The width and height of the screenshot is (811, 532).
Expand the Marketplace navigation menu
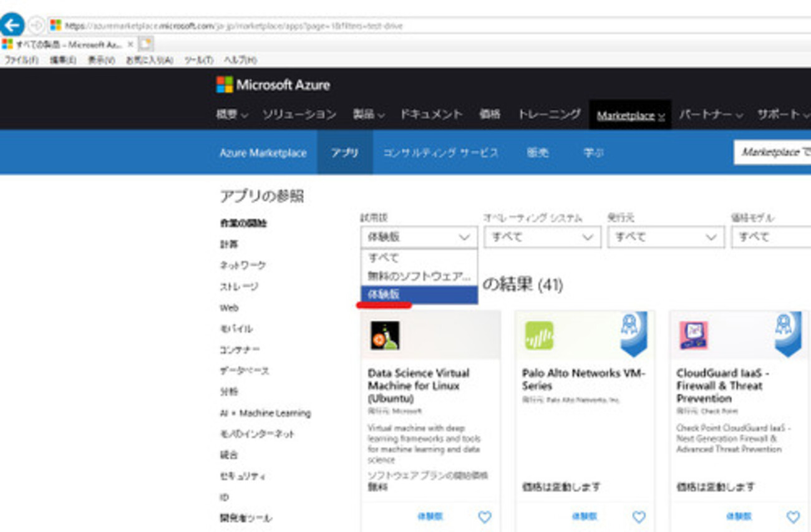point(630,115)
